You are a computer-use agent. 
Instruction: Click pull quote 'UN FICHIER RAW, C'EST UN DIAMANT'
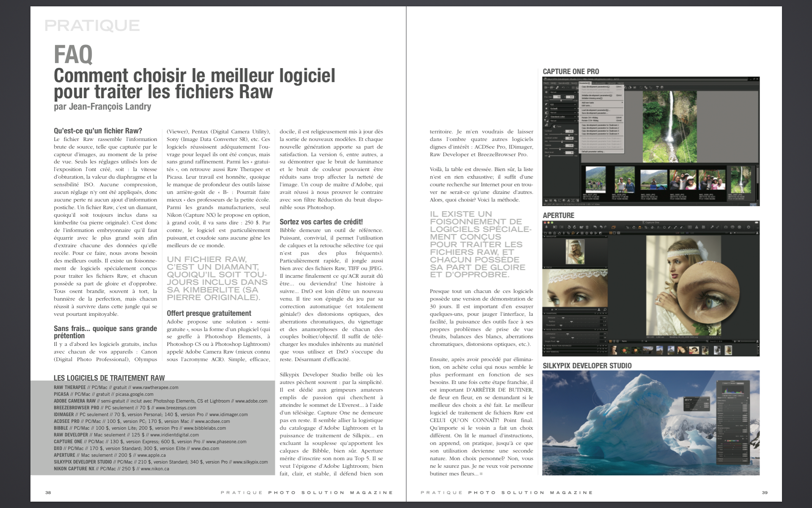click(217, 278)
